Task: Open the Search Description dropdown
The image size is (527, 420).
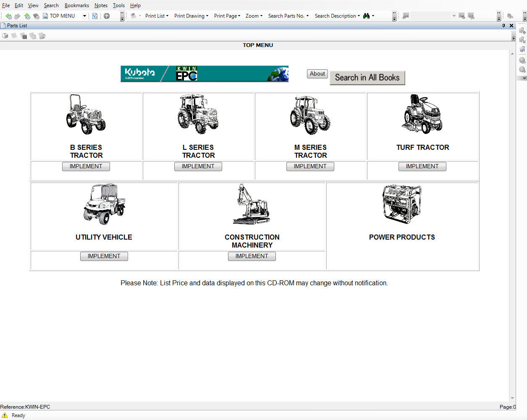Action: tap(337, 16)
